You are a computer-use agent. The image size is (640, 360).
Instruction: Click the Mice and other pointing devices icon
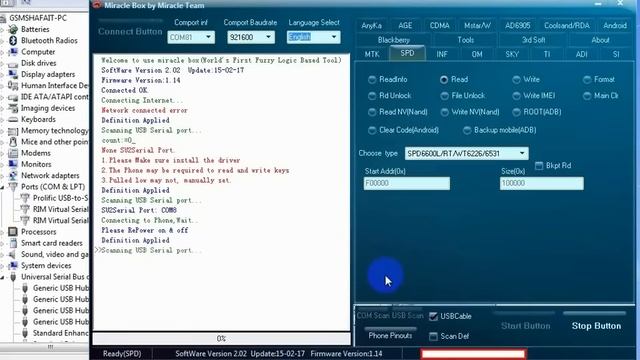tap(13, 142)
